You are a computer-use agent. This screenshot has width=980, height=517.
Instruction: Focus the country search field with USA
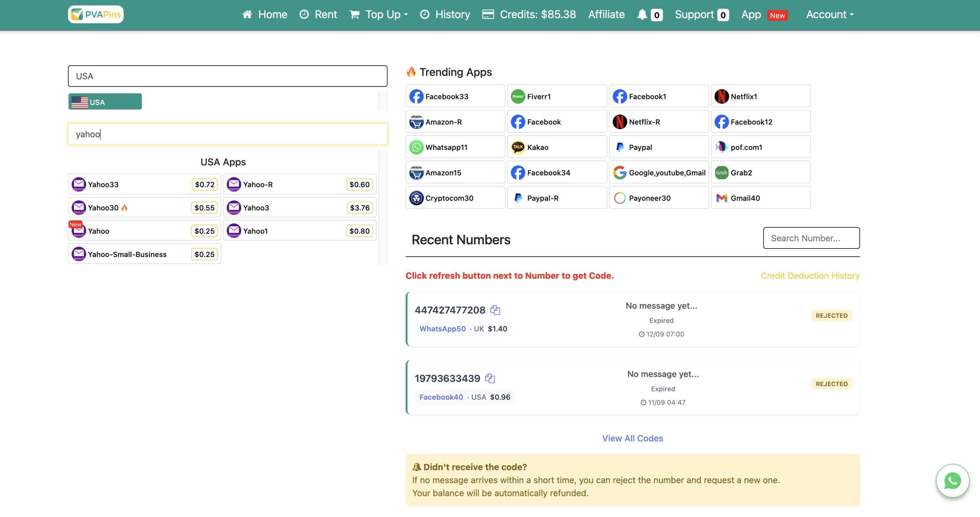tap(228, 76)
